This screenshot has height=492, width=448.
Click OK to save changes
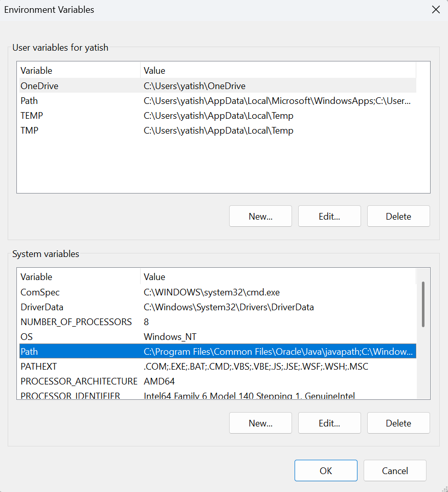click(326, 470)
